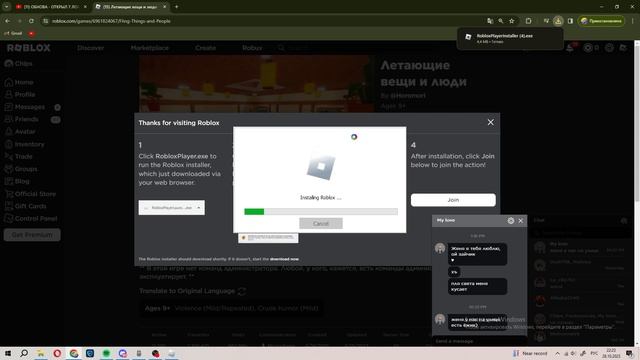Image resolution: width=640 pixels, height=360 pixels.
Task: Open Roblox settings gear in header
Action: pyautogui.click(x=609, y=48)
